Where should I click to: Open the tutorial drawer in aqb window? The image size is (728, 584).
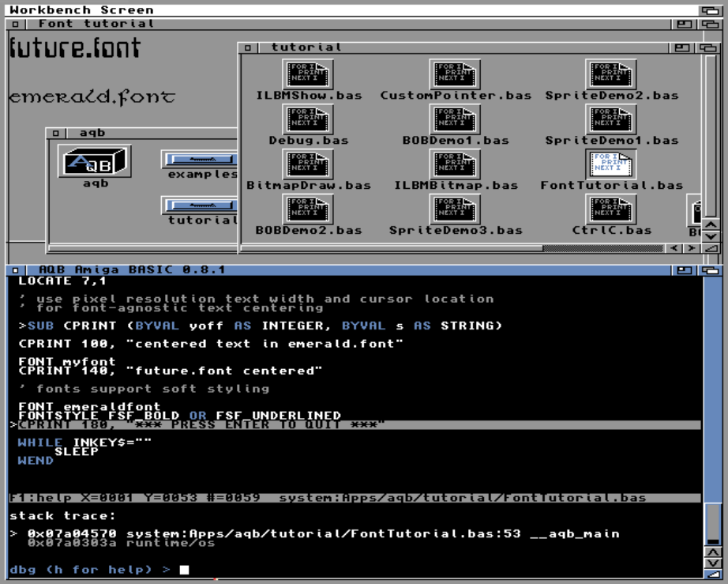coord(200,205)
